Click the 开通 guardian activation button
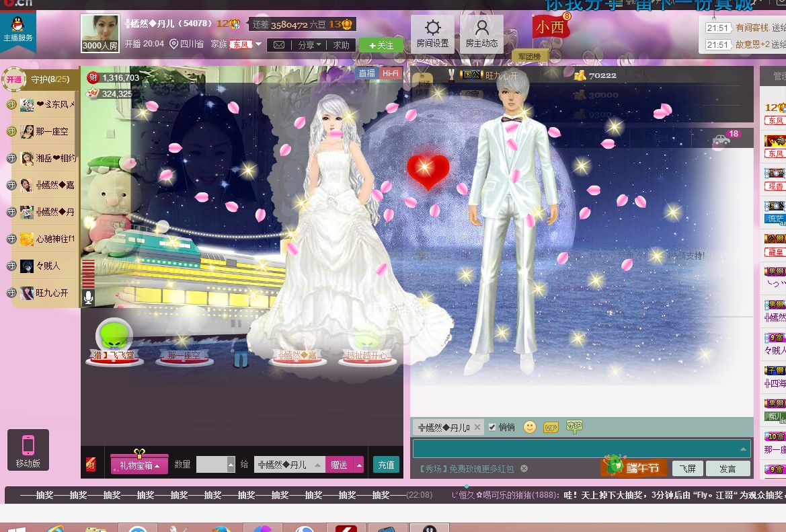This screenshot has width=786, height=532. pos(14,79)
